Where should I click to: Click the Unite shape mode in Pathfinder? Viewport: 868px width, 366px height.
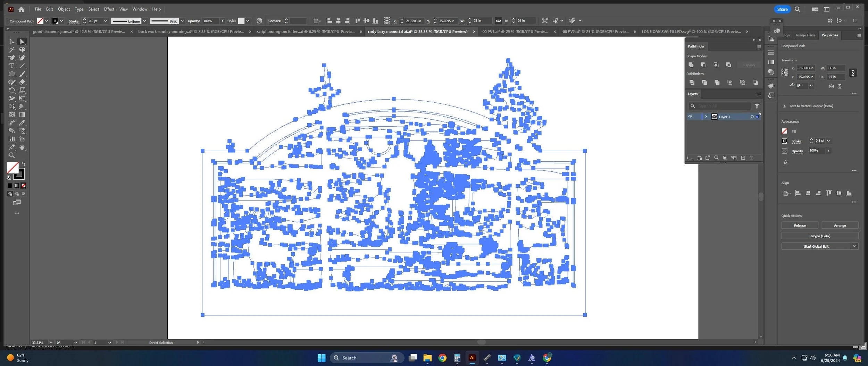tap(691, 65)
